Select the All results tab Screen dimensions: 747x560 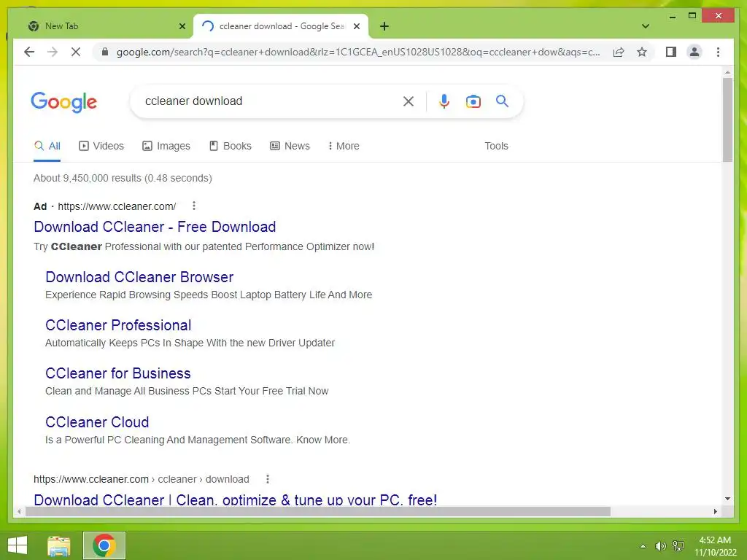click(47, 146)
